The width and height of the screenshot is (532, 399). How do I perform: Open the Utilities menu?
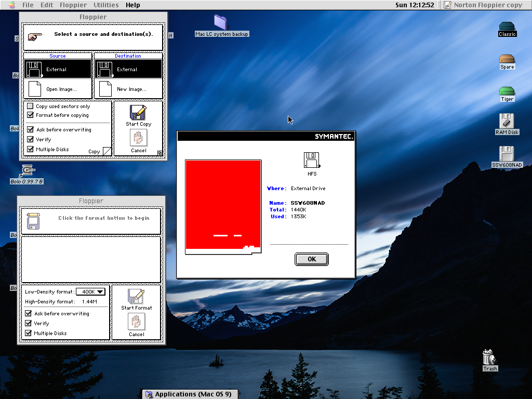[106, 5]
